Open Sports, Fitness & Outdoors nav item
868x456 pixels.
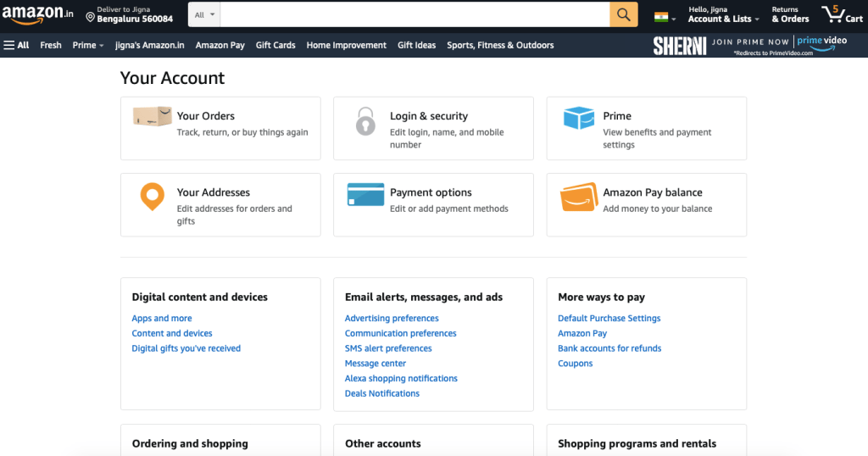[500, 46]
